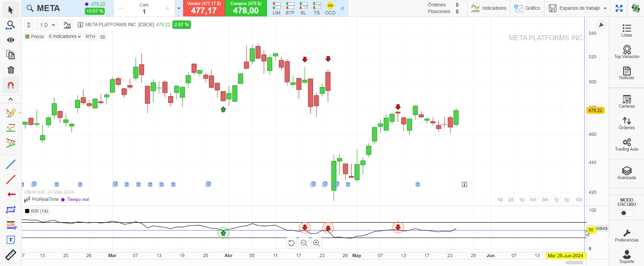Open chart settings wrench icon
This screenshot has width=644, height=266.
601,25
